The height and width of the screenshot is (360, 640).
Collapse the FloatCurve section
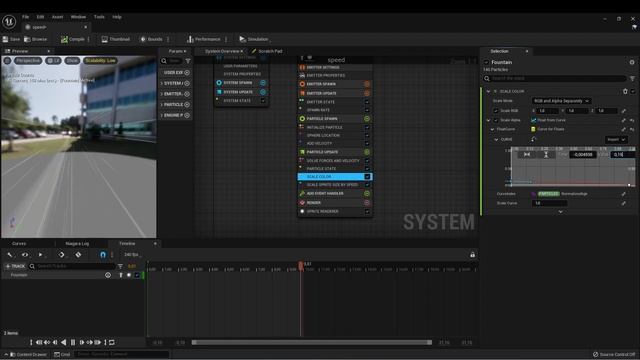pos(492,129)
